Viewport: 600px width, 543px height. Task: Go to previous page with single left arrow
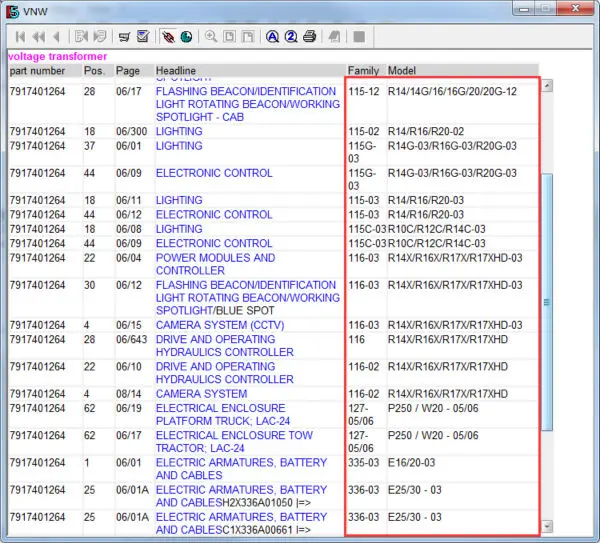coord(57,37)
